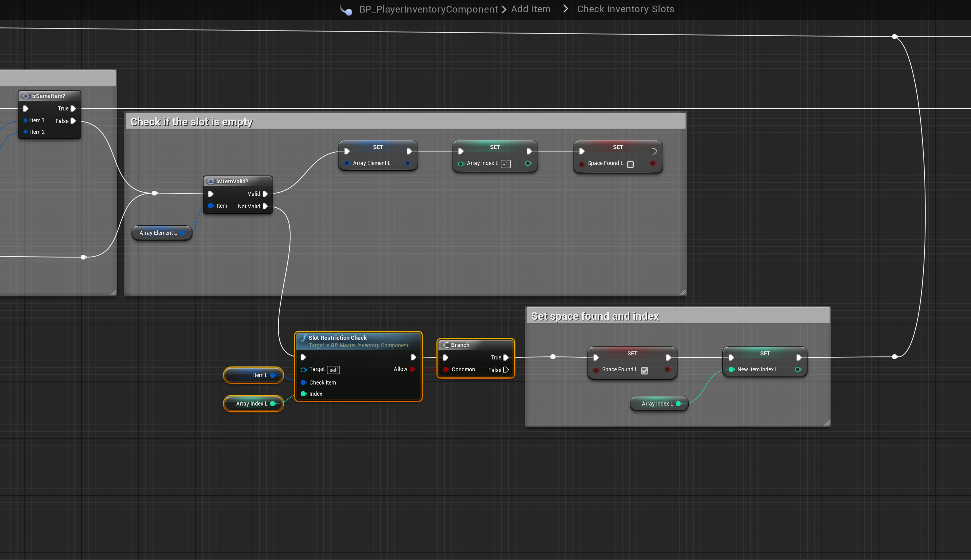Go to Add Item in the breadcrumb
The width and height of the screenshot is (971, 560).
point(530,9)
